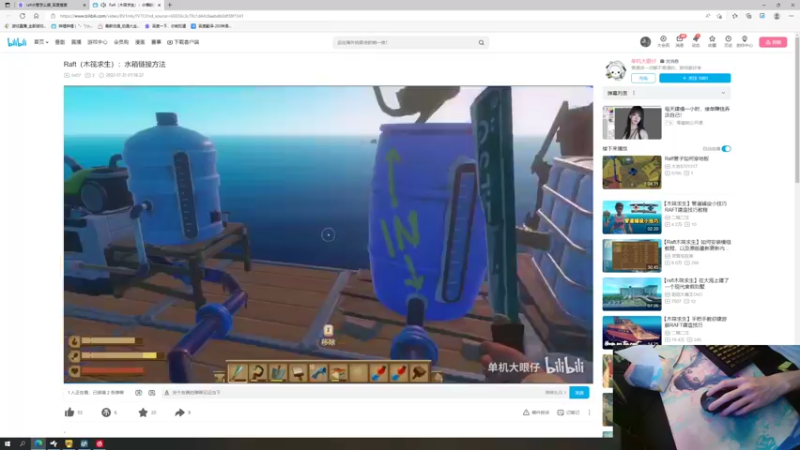
Task: Click the uploader name 单机大眼仔
Action: pyautogui.click(x=643, y=61)
